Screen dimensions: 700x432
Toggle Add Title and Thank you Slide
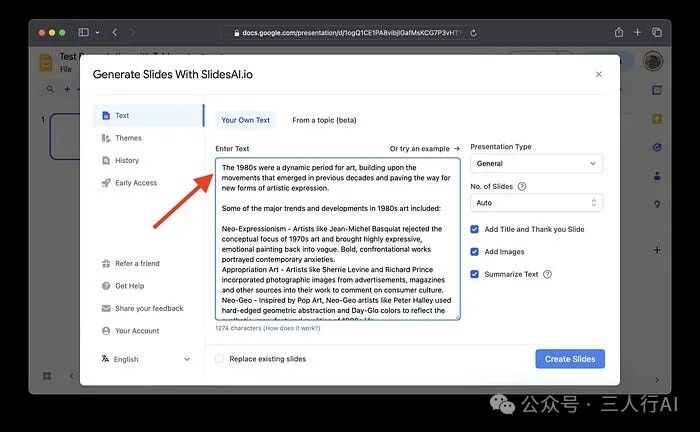pos(475,229)
